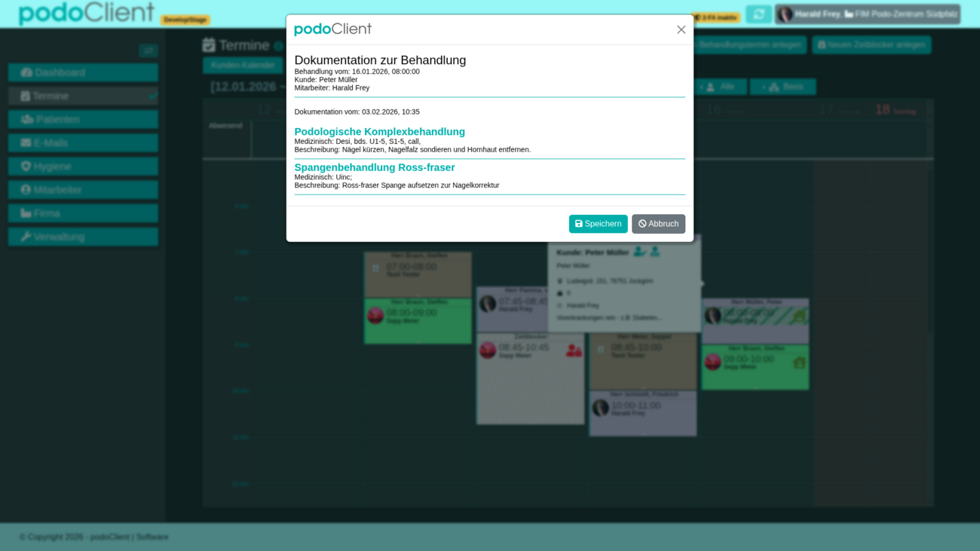Collapse the sidebar with the toggle arrows icon
This screenshot has height=551, width=980.
[149, 51]
